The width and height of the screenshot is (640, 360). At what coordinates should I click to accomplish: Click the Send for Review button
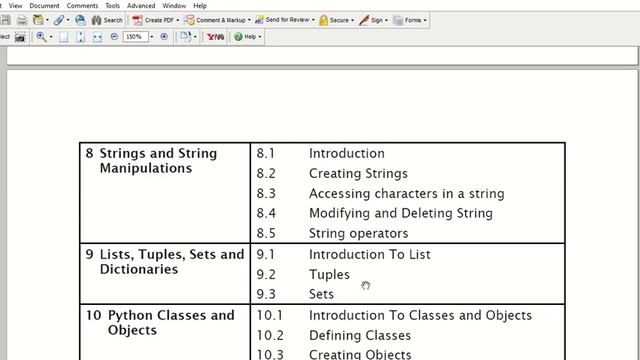pos(282,20)
